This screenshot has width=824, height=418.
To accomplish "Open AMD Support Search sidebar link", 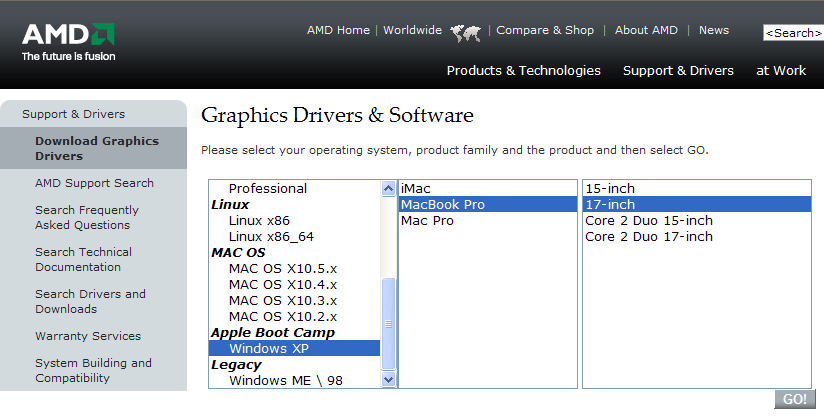I will (95, 183).
